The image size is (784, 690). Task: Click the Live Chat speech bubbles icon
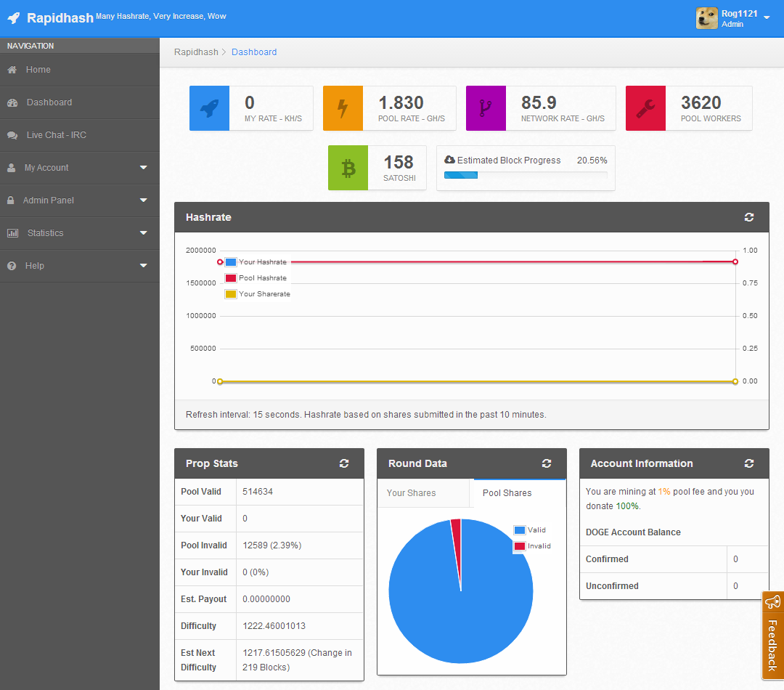tap(12, 135)
